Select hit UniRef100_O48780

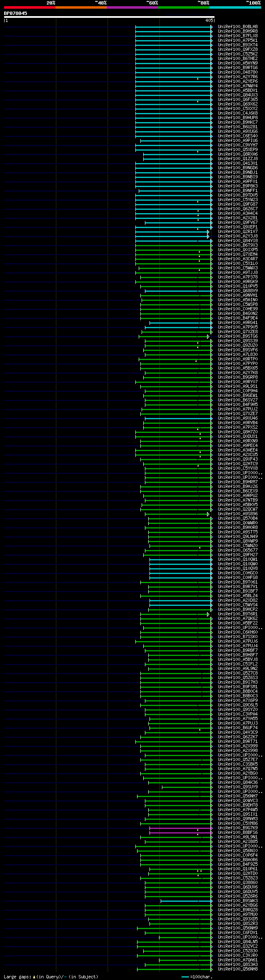238,72
